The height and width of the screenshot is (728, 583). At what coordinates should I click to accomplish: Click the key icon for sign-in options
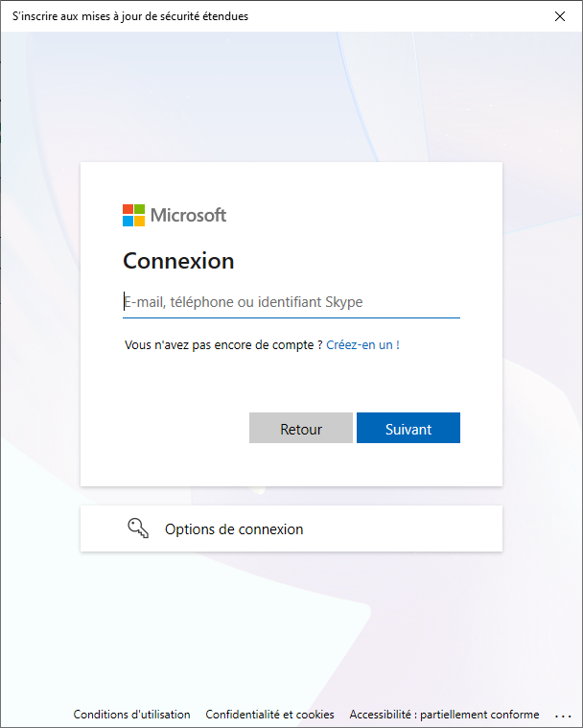point(138,528)
